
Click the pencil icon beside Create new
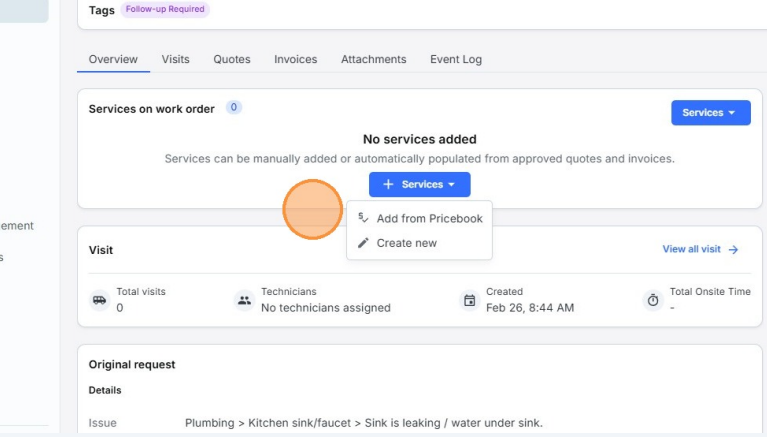tap(364, 243)
